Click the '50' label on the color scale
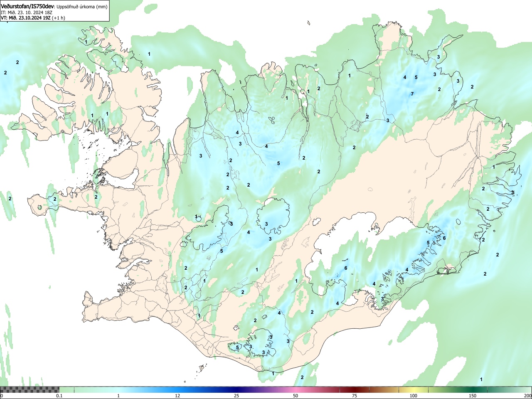 tap(296, 396)
